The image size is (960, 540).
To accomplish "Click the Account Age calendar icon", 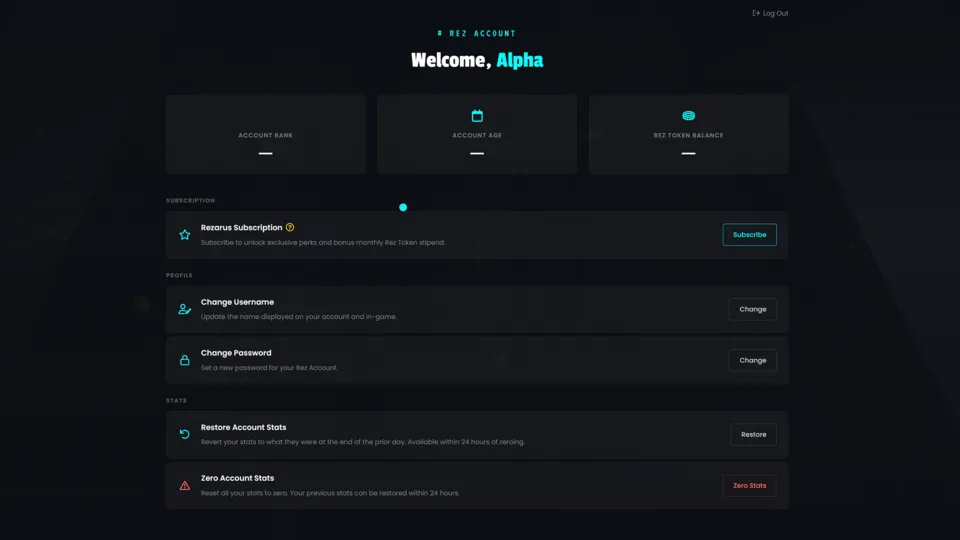I will click(x=477, y=115).
